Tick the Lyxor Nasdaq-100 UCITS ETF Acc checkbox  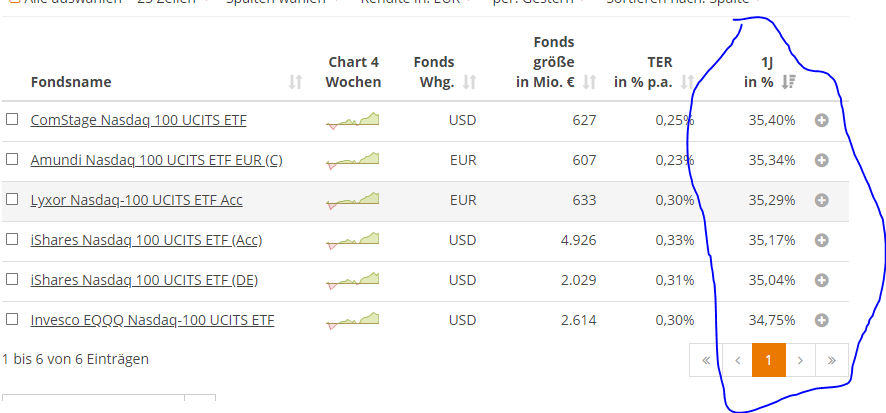(x=12, y=200)
